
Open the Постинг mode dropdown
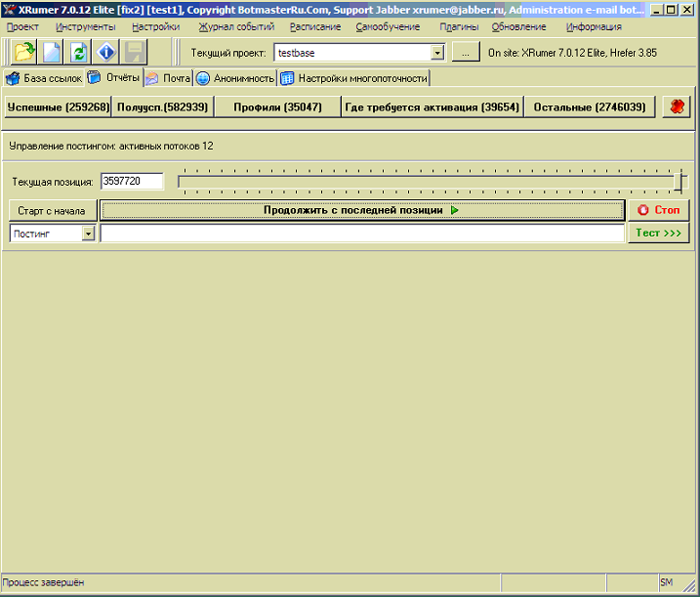(88, 234)
